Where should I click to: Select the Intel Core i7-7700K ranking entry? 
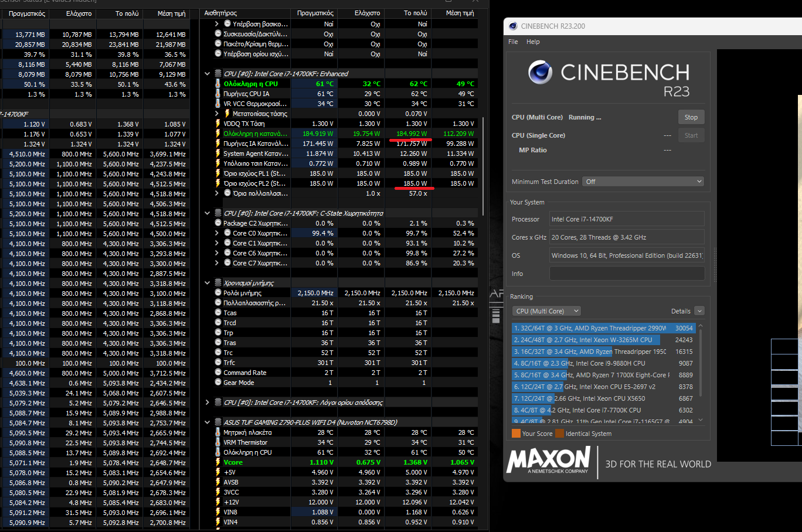[x=604, y=410]
